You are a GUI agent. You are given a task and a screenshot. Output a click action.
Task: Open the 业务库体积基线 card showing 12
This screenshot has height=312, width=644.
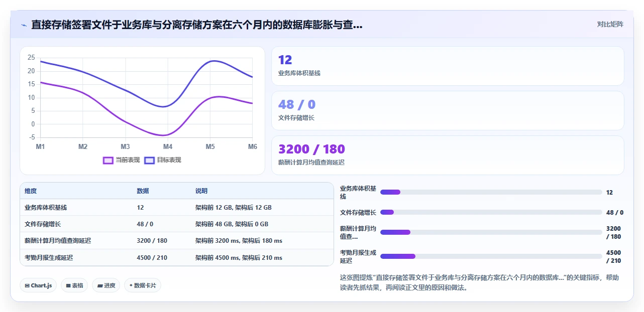pos(448,66)
